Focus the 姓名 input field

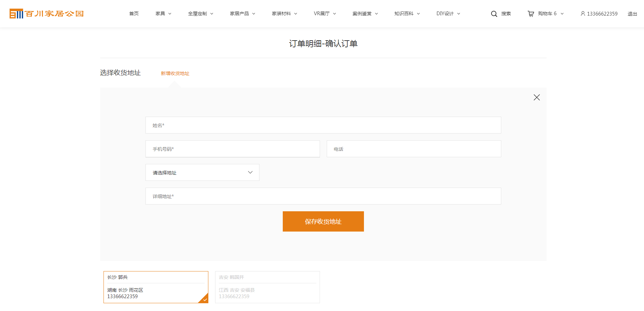pyautogui.click(x=323, y=125)
